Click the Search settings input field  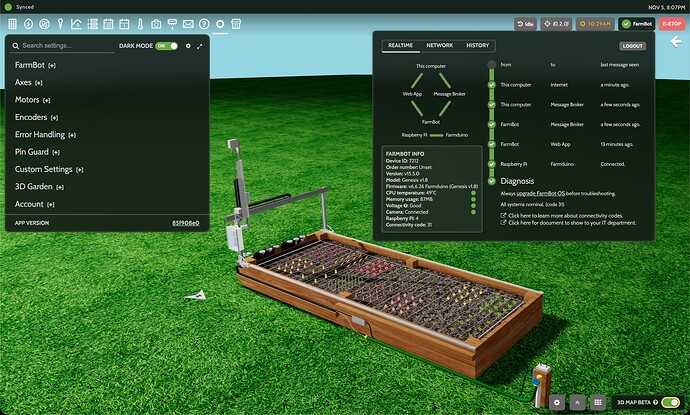point(65,46)
